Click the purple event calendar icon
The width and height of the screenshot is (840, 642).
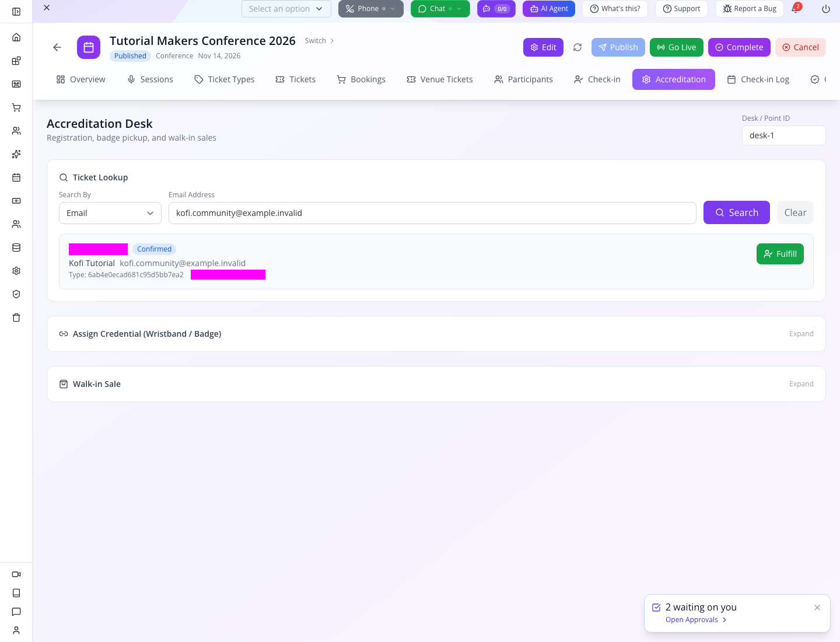(89, 47)
